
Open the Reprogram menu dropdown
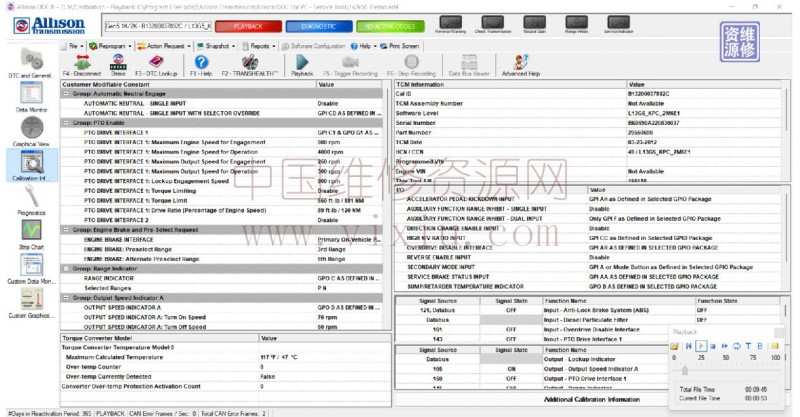110,46
